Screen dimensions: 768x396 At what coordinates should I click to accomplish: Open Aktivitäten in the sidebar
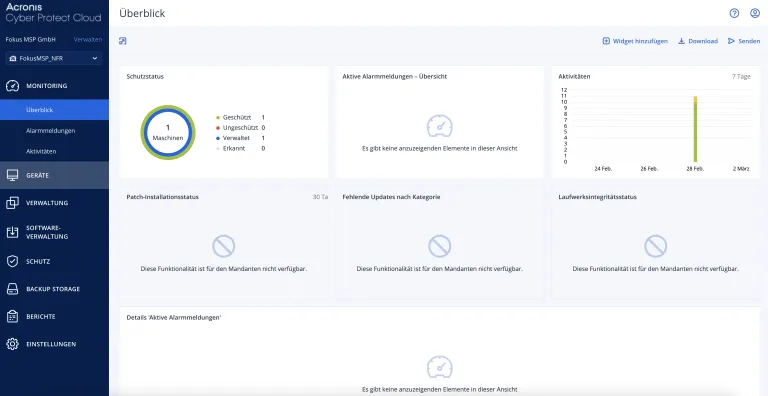54,151
